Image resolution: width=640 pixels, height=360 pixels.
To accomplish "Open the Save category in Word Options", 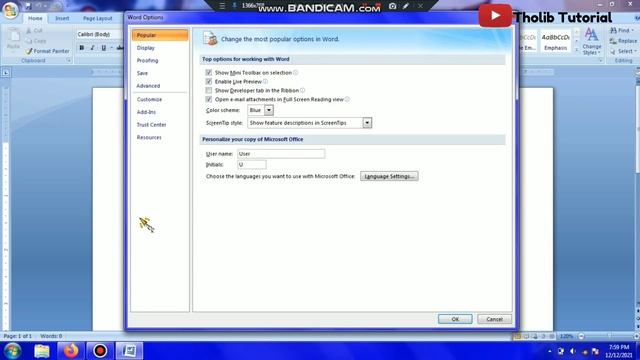I will (160, 73).
